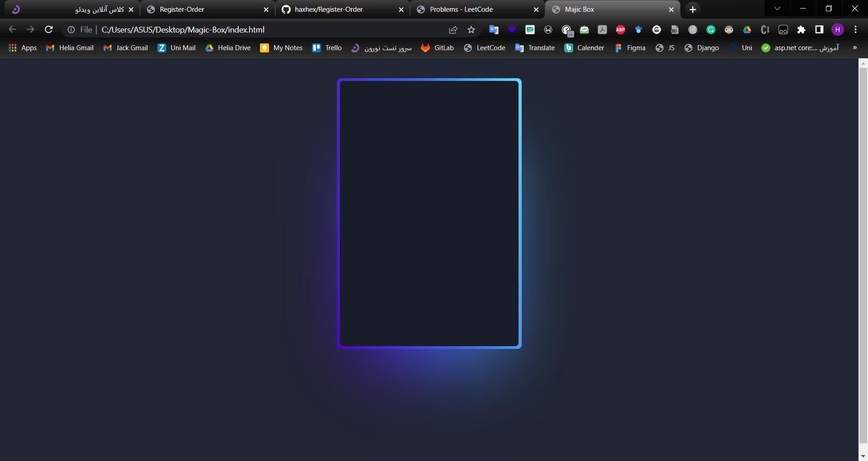The width and height of the screenshot is (868, 461).
Task: Expand the hidden bookmarks chevron
Action: point(854,47)
